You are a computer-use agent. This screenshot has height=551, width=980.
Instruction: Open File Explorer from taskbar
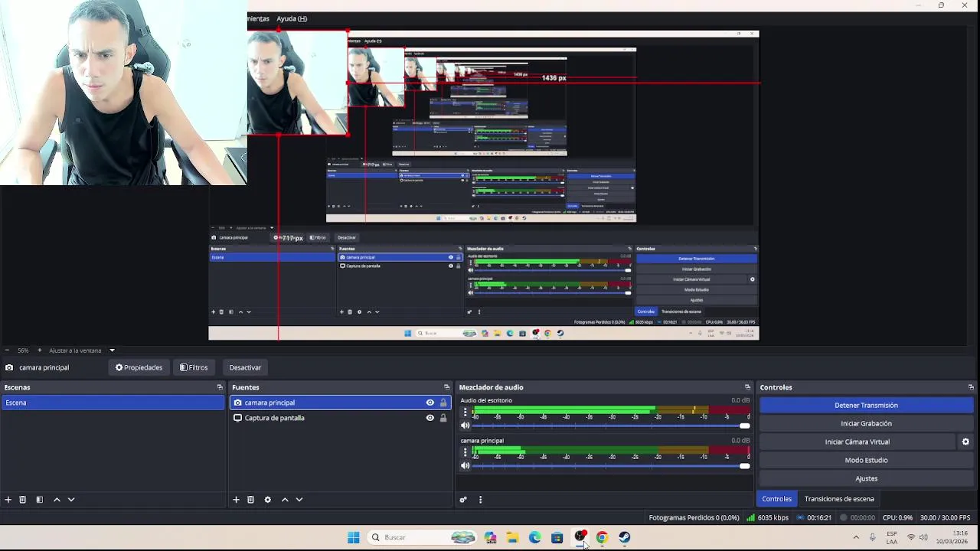512,537
